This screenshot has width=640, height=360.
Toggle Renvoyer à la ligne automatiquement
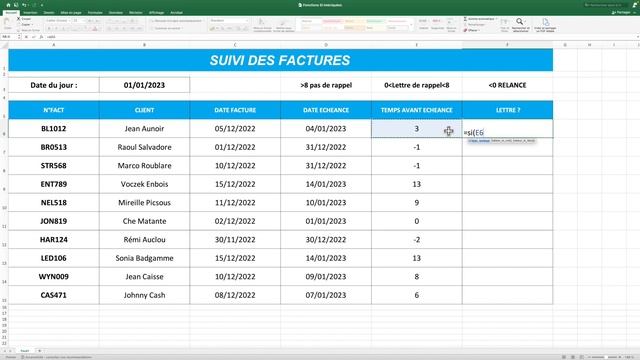pyautogui.click(x=177, y=20)
